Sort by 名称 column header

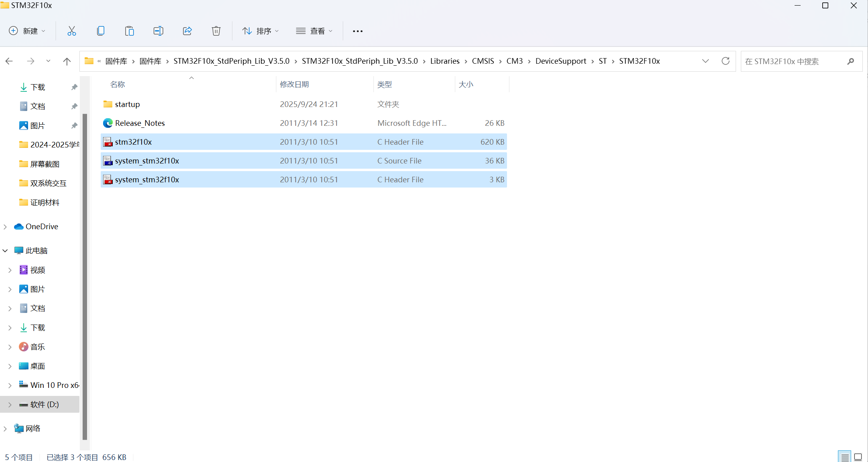pyautogui.click(x=118, y=84)
